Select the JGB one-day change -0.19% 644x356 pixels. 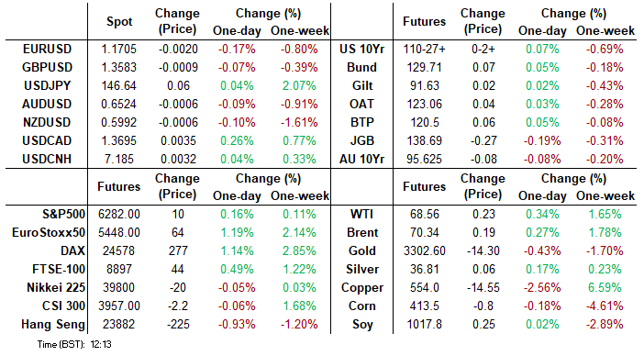point(542,140)
